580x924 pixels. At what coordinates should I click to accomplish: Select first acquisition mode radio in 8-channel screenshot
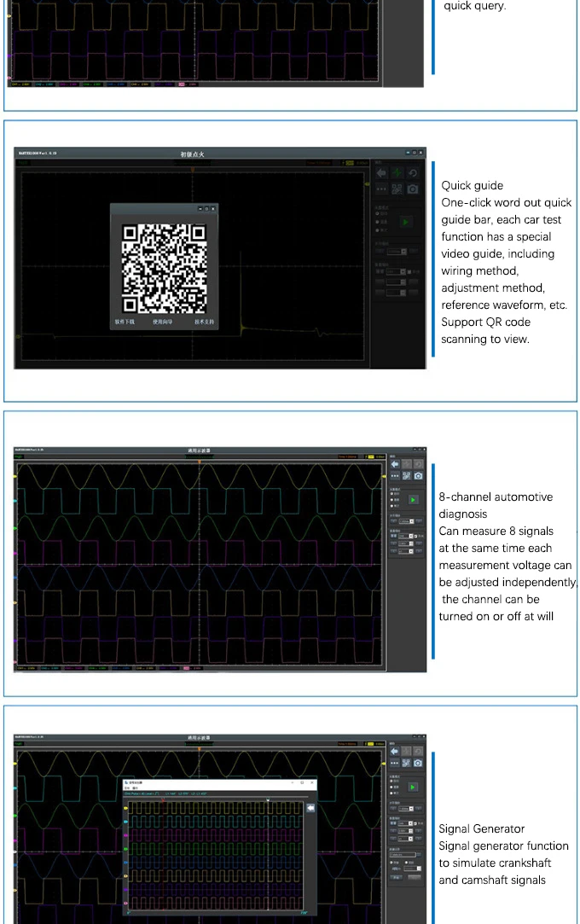391,494
